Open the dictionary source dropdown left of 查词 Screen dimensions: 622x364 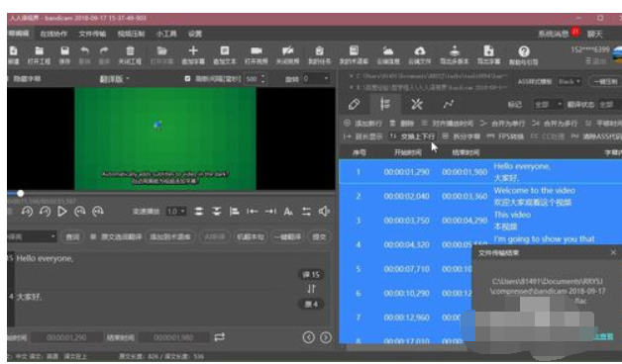pos(32,236)
